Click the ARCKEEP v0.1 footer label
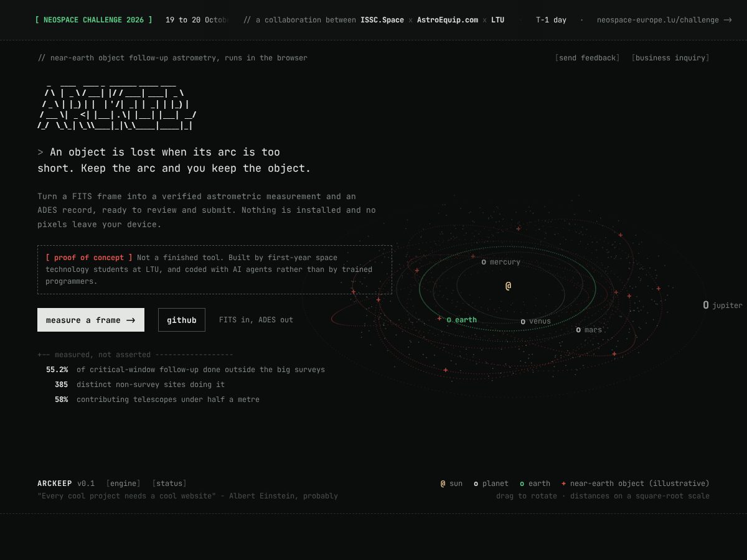The width and height of the screenshot is (747, 560). tap(66, 483)
